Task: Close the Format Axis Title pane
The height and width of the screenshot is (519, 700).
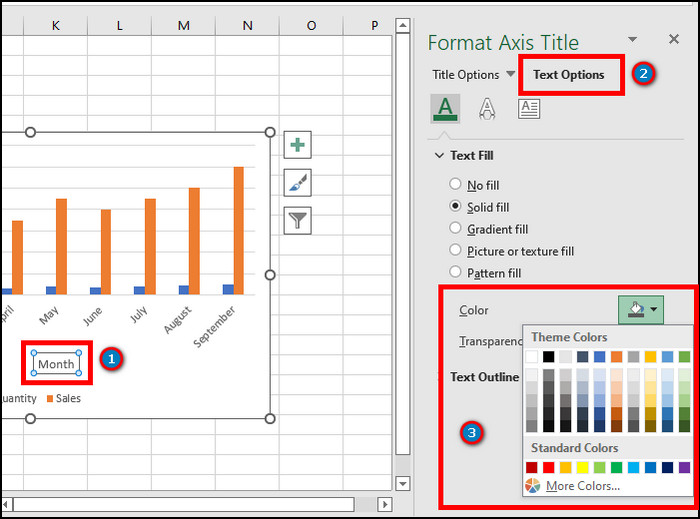Action: pyautogui.click(x=674, y=39)
